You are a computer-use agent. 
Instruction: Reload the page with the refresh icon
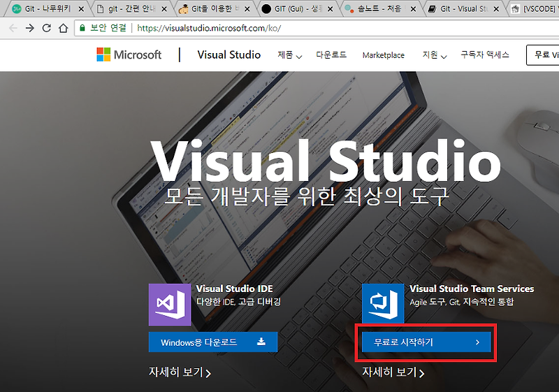pos(46,28)
